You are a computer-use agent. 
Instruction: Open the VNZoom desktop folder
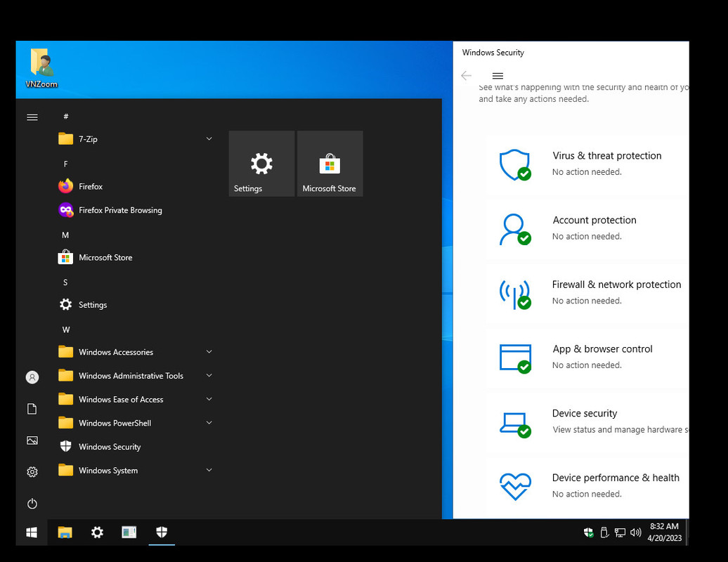pos(41,68)
